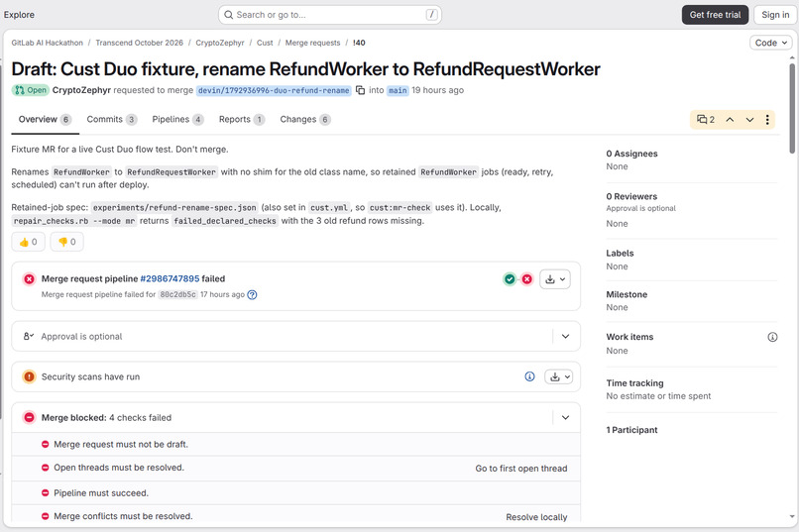Screen dimensions: 799x532
Task: Click the Get free trial button
Action: tap(715, 15)
